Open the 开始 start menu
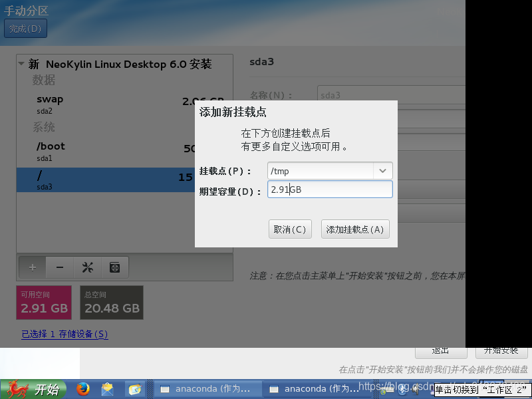This screenshot has width=532, height=399. click(x=33, y=389)
